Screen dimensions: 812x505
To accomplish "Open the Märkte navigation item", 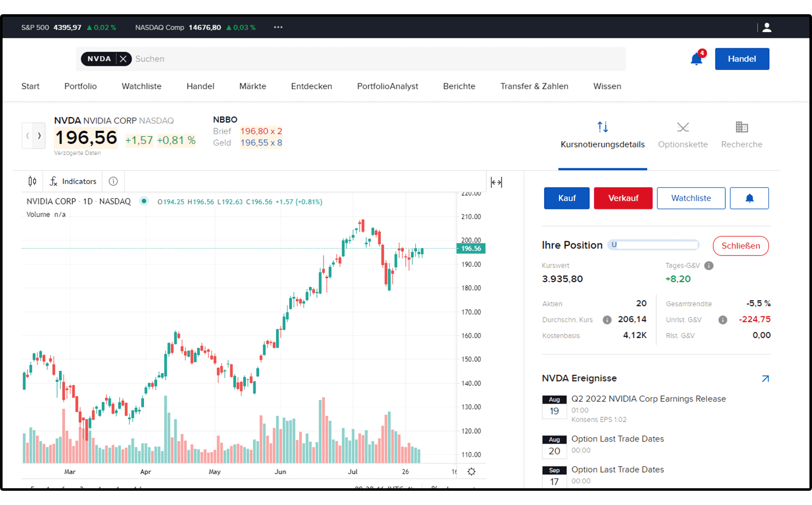I will click(253, 86).
